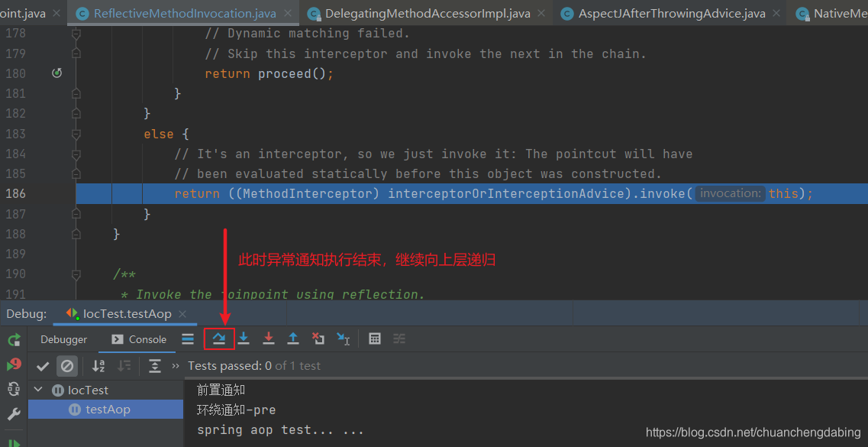Screen dimensions: 868x447
Task: Toggle Sort Alphabetically for test results
Action: 98,365
